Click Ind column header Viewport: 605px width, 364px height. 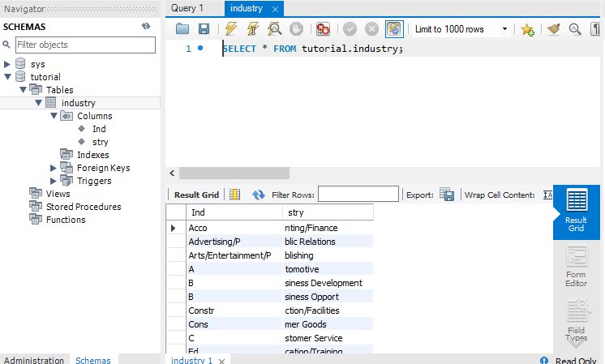pos(234,212)
